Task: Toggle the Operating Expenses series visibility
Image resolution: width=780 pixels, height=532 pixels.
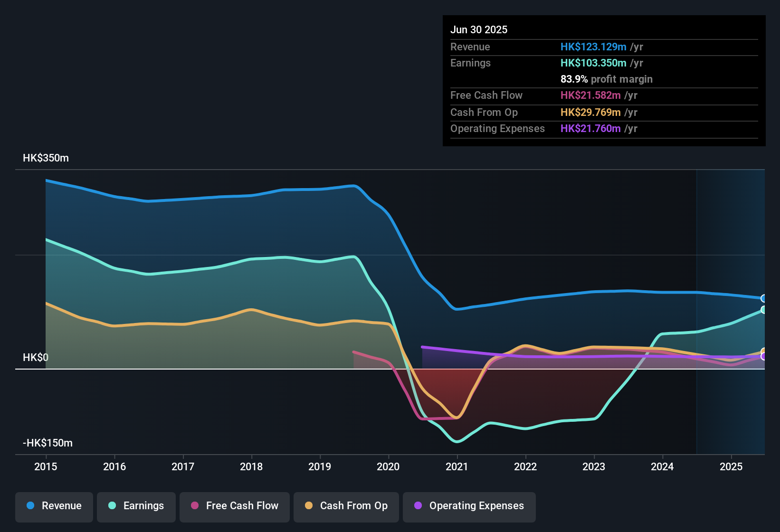Action: 469,506
